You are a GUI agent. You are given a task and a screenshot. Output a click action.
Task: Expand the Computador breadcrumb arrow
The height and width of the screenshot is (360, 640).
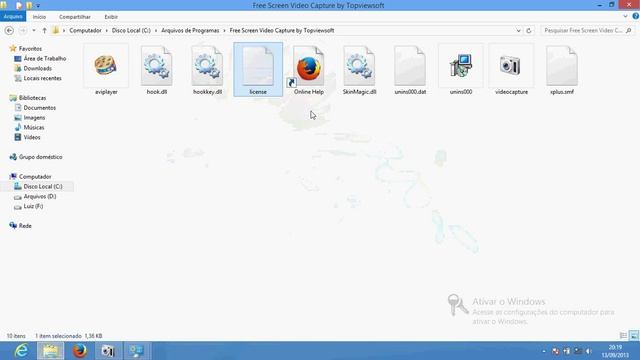(x=106, y=31)
